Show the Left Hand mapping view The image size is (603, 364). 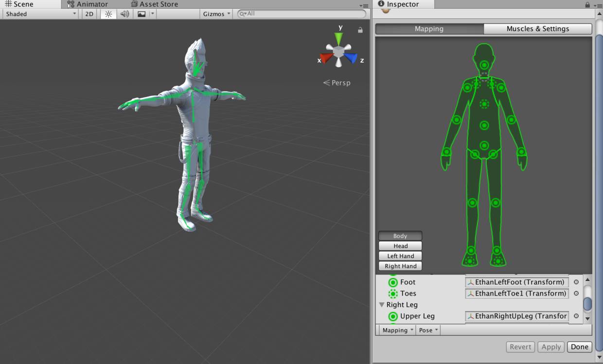(x=400, y=256)
